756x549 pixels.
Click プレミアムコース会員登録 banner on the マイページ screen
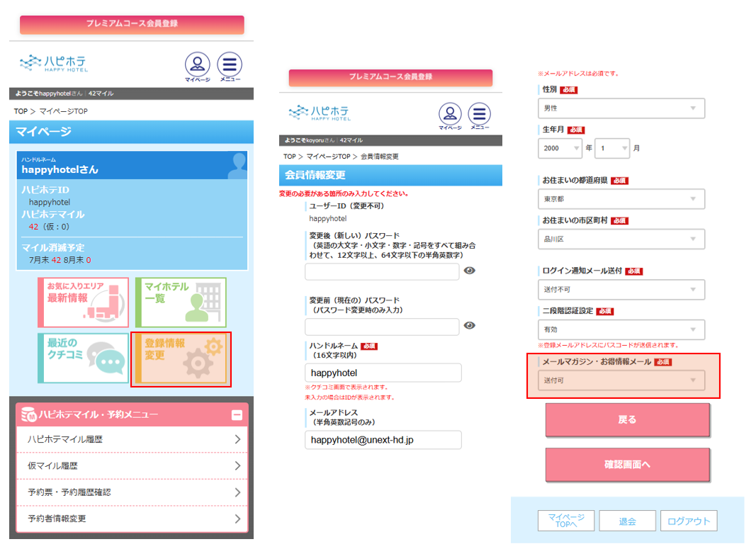(132, 24)
